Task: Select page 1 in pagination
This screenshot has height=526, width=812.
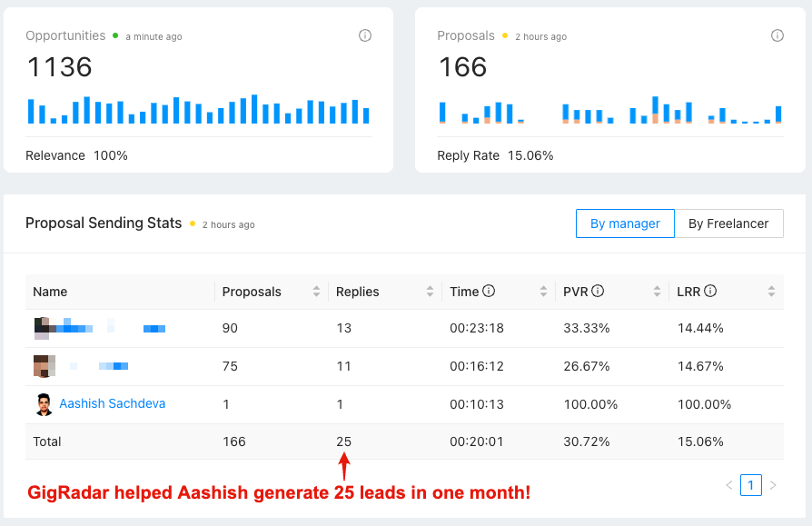Action: click(751, 485)
